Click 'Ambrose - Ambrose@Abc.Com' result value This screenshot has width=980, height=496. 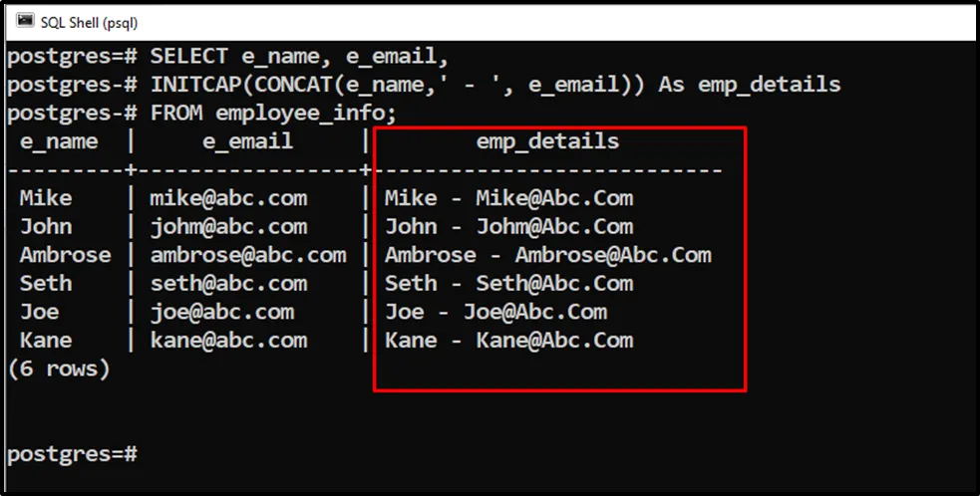coord(547,255)
